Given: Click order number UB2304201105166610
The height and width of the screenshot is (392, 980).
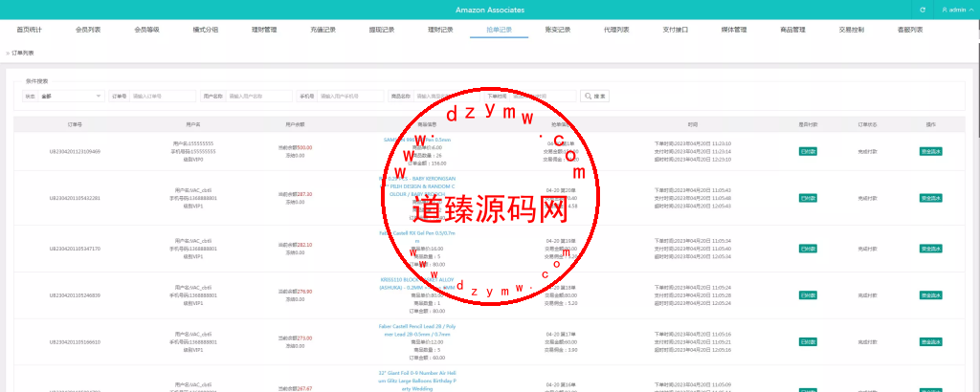Looking at the screenshot, I should tap(75, 342).
